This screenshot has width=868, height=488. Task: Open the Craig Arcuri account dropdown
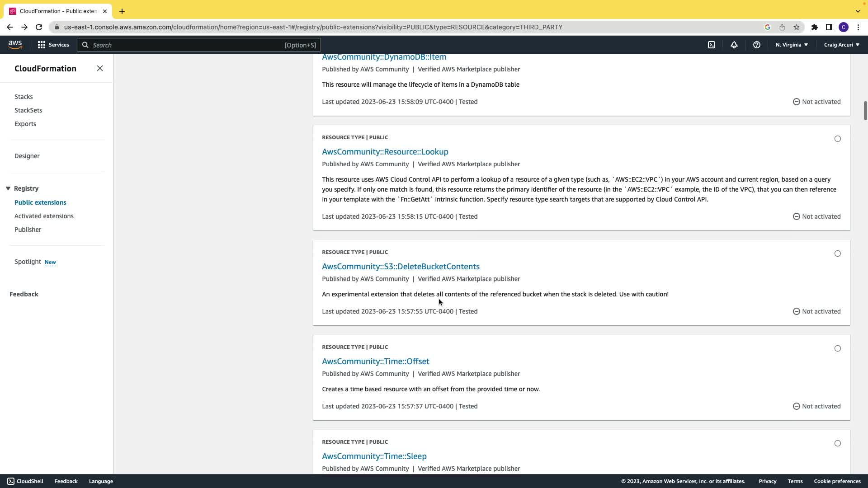[x=841, y=45]
